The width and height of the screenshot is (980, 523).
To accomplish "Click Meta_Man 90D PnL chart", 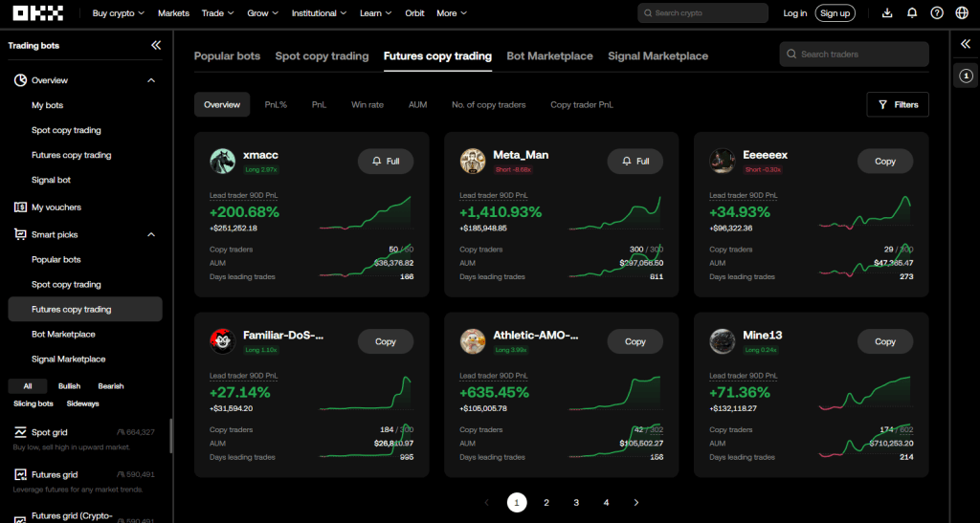I will coord(615,212).
